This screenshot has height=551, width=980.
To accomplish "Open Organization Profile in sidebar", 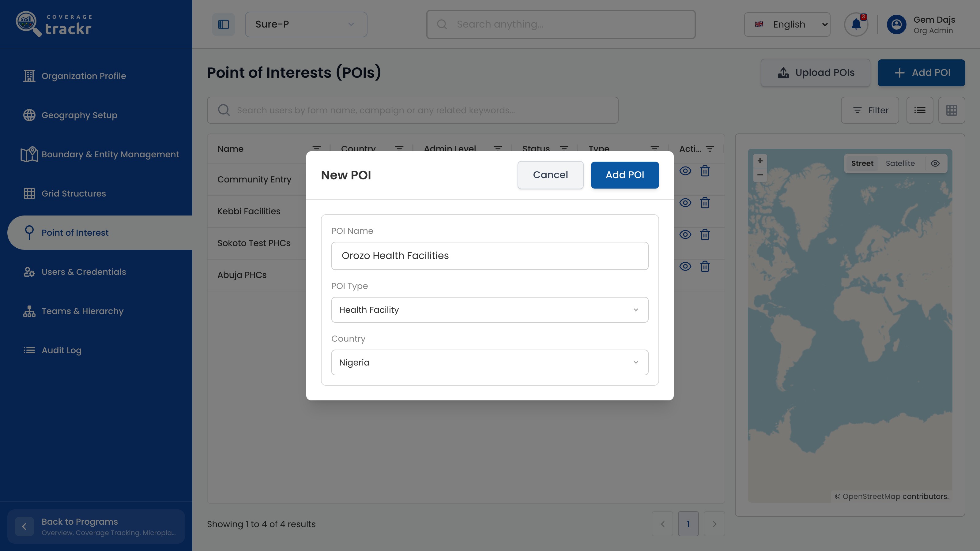I will point(84,76).
